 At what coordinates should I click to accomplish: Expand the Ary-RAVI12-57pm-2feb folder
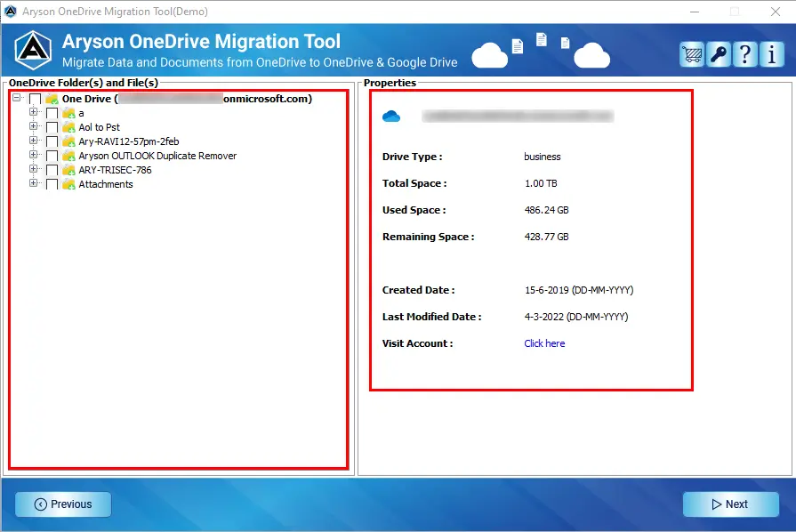pos(34,140)
